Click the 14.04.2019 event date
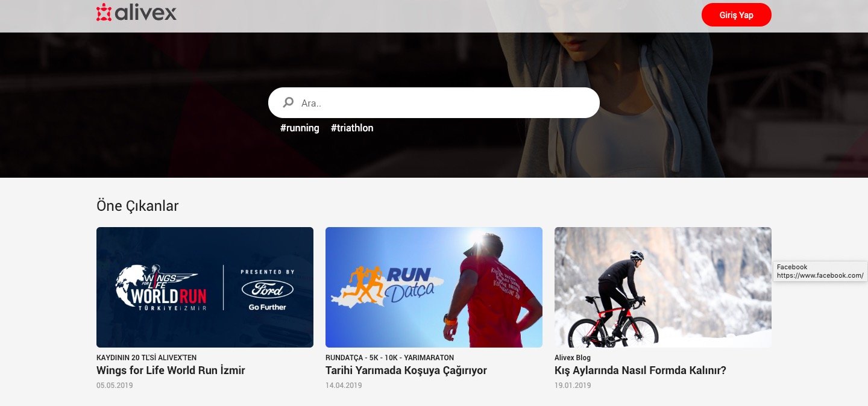Viewport: 868px width, 406px height. (344, 386)
